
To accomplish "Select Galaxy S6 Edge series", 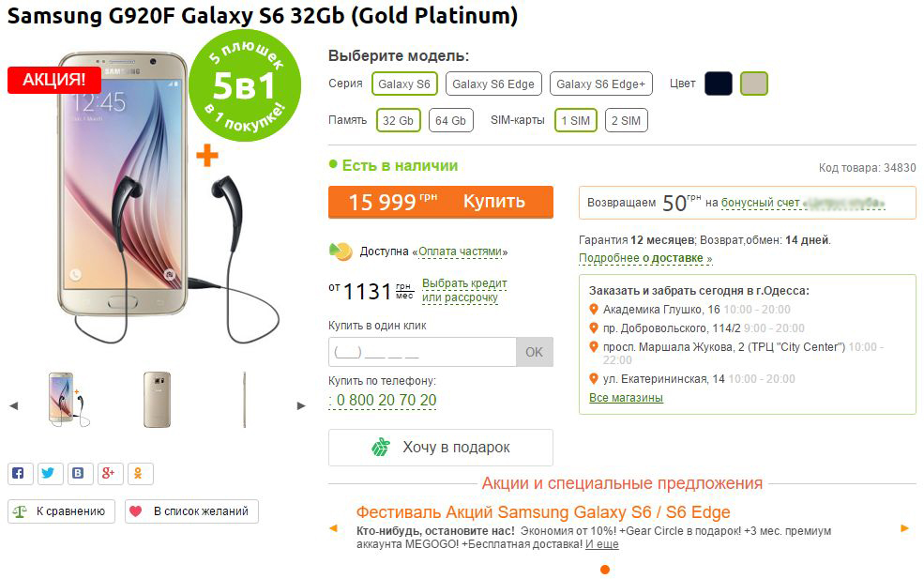I will click(x=492, y=84).
